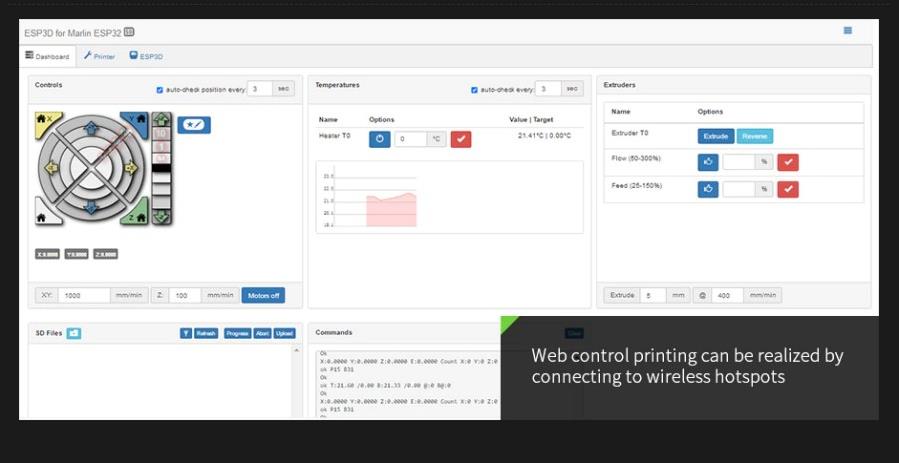Jog Y backward with blue down arrow
The height and width of the screenshot is (463, 899).
point(91,207)
